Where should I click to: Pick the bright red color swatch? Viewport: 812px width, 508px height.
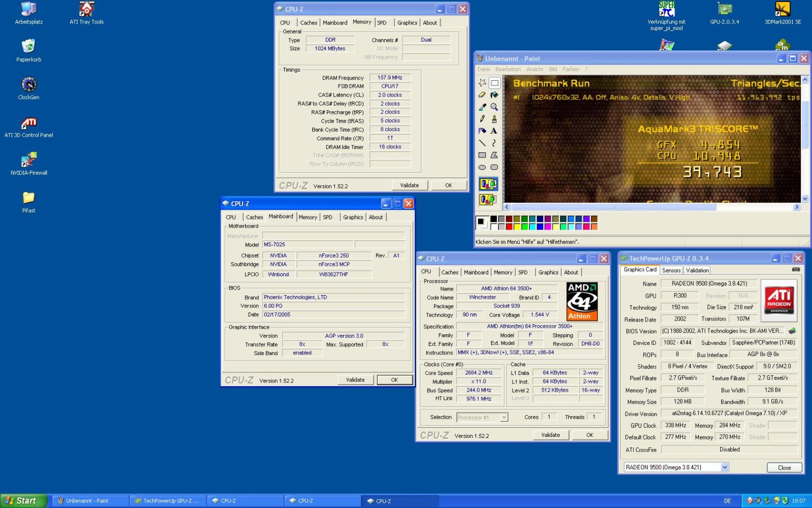[x=509, y=227]
